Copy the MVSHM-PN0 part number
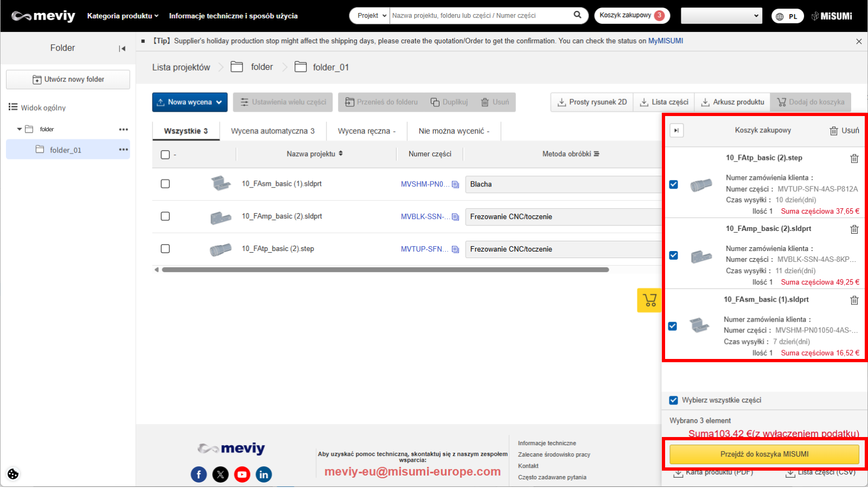This screenshot has height=488, width=868. 455,184
